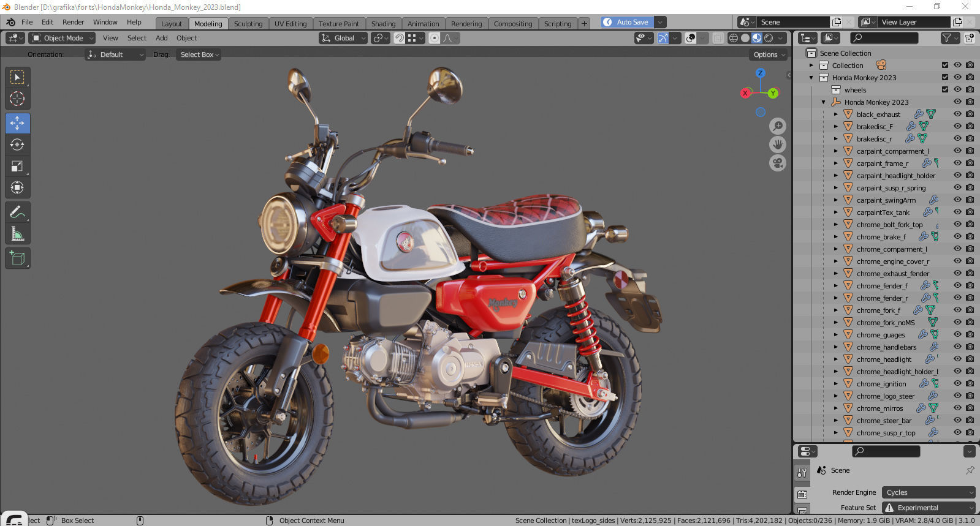Activate the Cursor tool

click(x=17, y=99)
